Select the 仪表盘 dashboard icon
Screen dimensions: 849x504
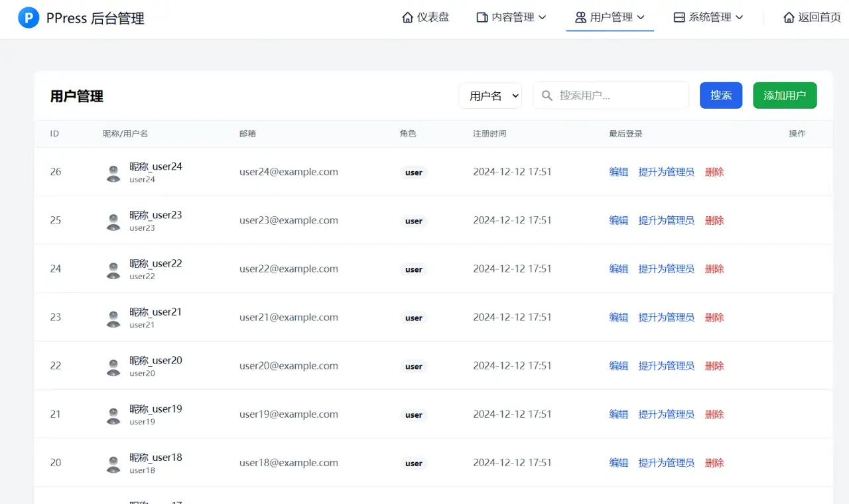[x=408, y=17]
